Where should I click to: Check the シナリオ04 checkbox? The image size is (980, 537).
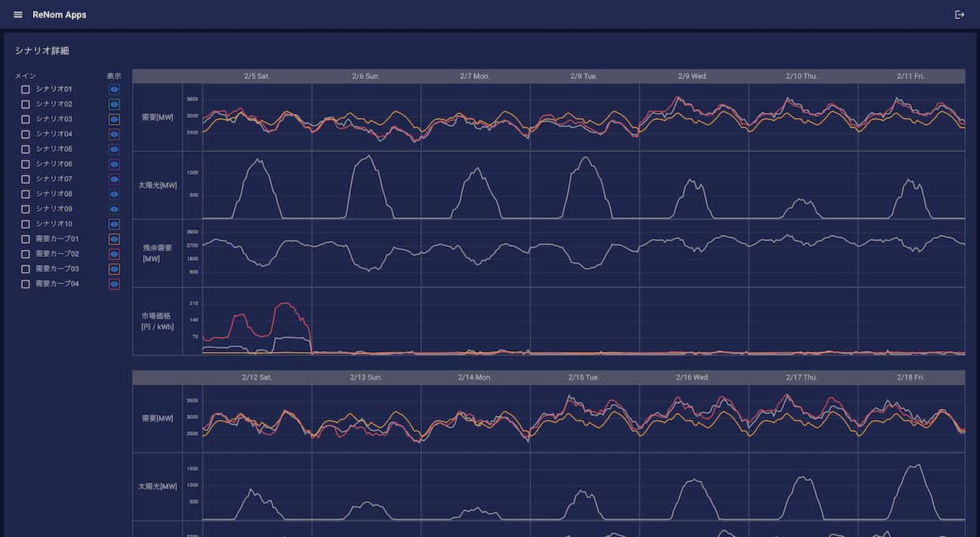pos(25,134)
